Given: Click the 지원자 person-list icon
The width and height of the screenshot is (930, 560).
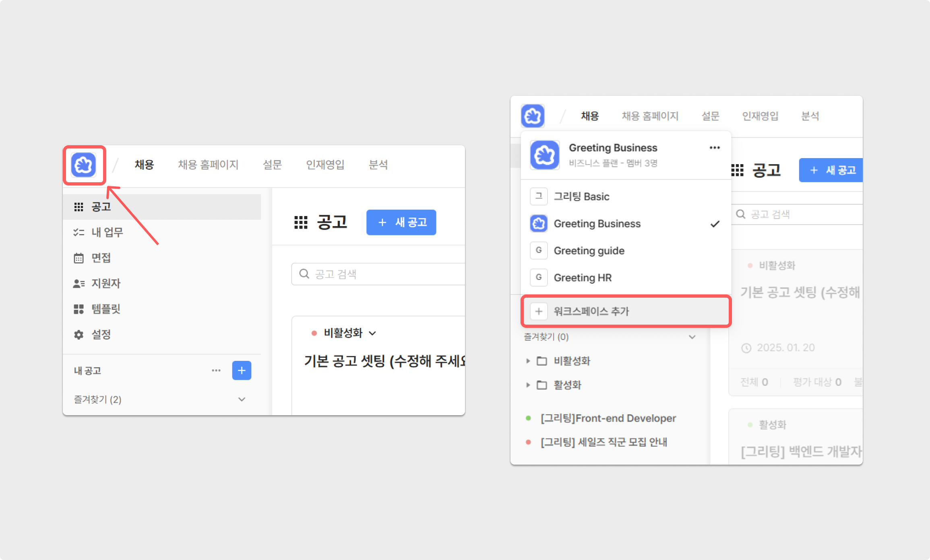Looking at the screenshot, I should pyautogui.click(x=79, y=284).
